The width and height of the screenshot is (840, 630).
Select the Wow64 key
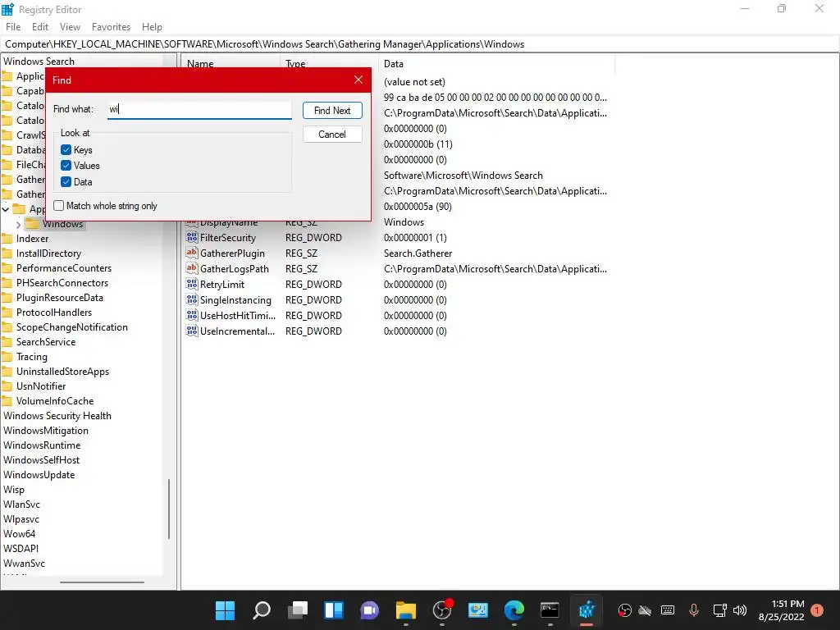point(20,533)
